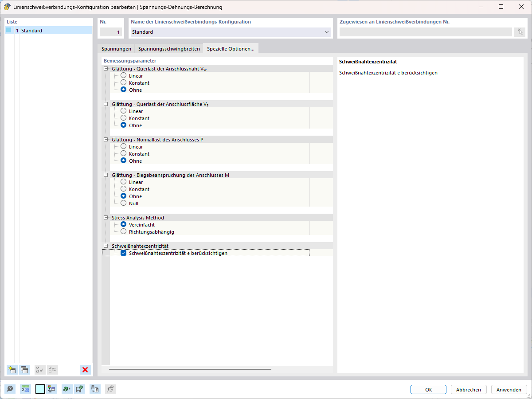Confirm with the OK button
Viewport: 532px width, 399px height.
[x=428, y=390]
